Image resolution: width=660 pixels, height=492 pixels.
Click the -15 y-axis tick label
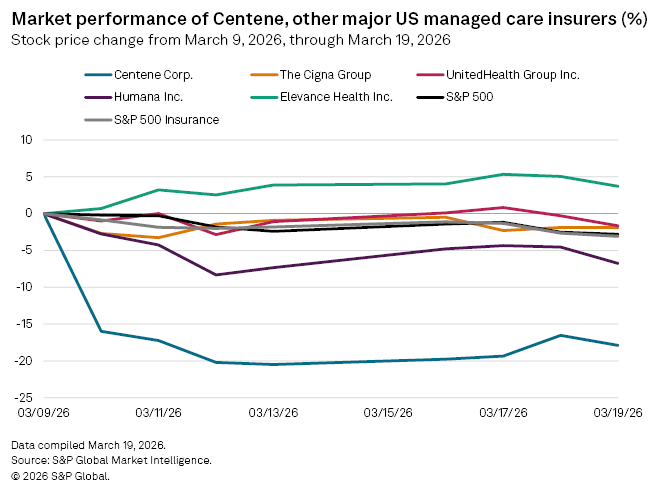point(25,324)
